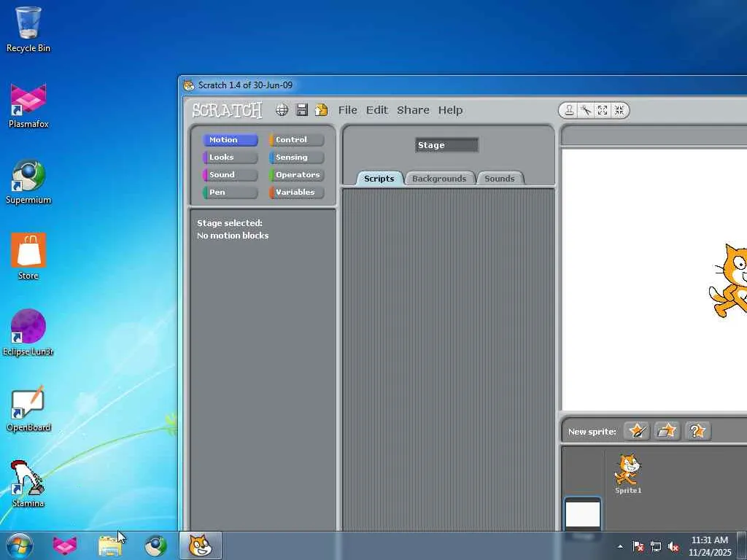Open the Recycle Bin desktop icon
This screenshot has width=747, height=560.
point(28,29)
